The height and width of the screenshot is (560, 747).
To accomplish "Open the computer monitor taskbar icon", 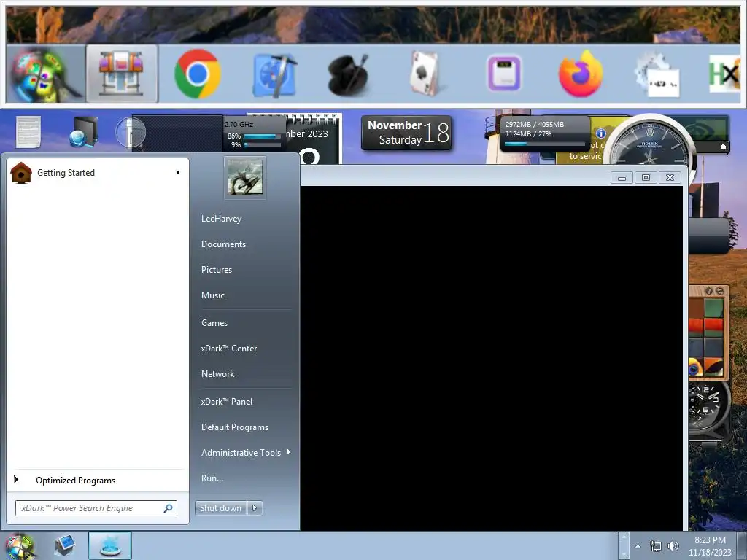I will 64,546.
